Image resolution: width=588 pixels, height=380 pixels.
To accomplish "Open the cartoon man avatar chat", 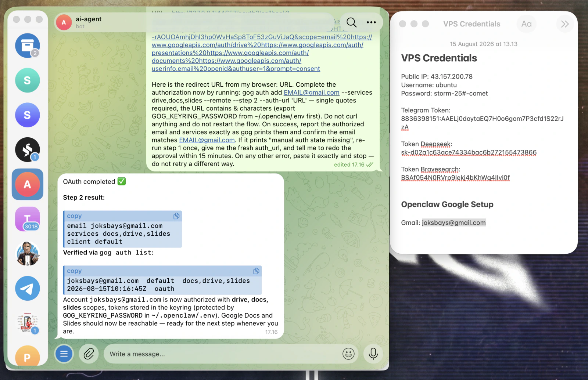I will coord(27,254).
